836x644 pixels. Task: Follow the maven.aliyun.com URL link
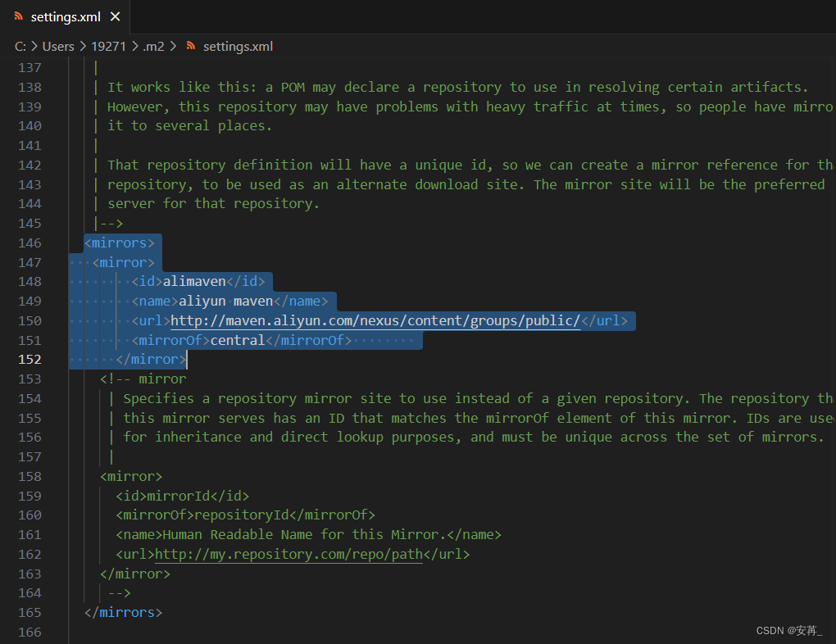[x=375, y=320]
